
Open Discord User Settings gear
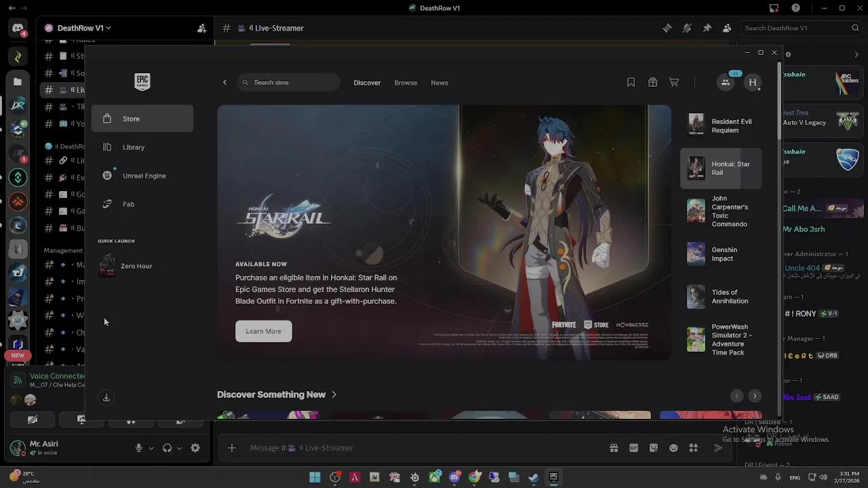tap(195, 448)
